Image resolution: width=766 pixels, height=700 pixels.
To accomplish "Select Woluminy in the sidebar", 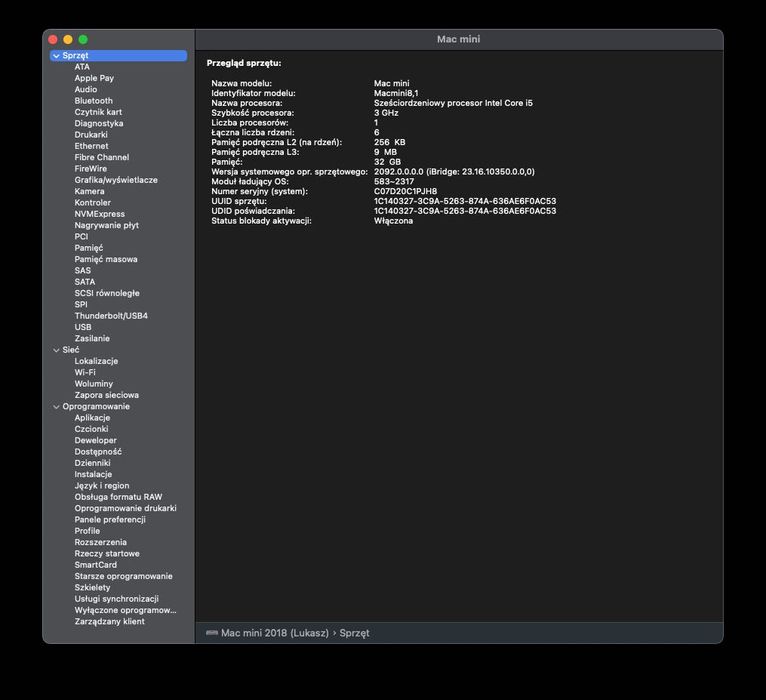I will 93,384.
